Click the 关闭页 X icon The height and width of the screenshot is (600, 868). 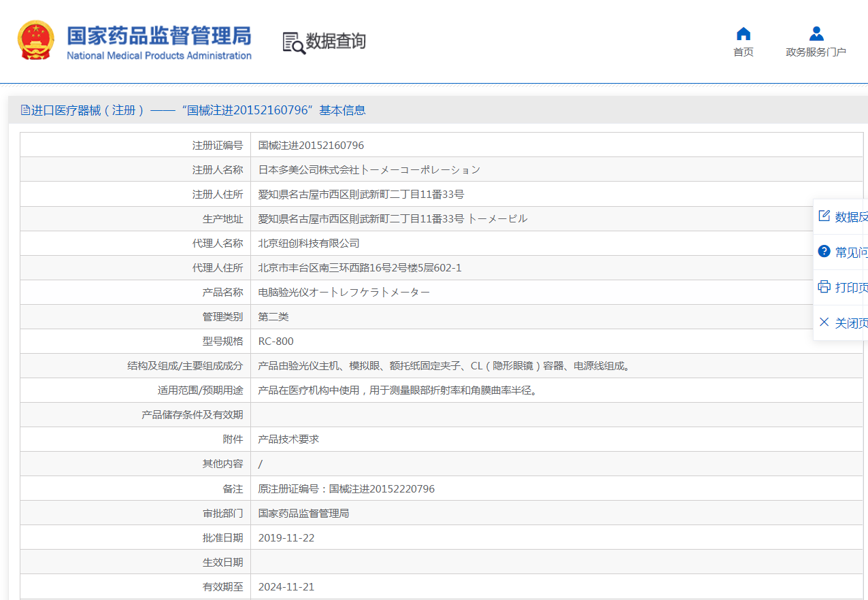coord(824,322)
